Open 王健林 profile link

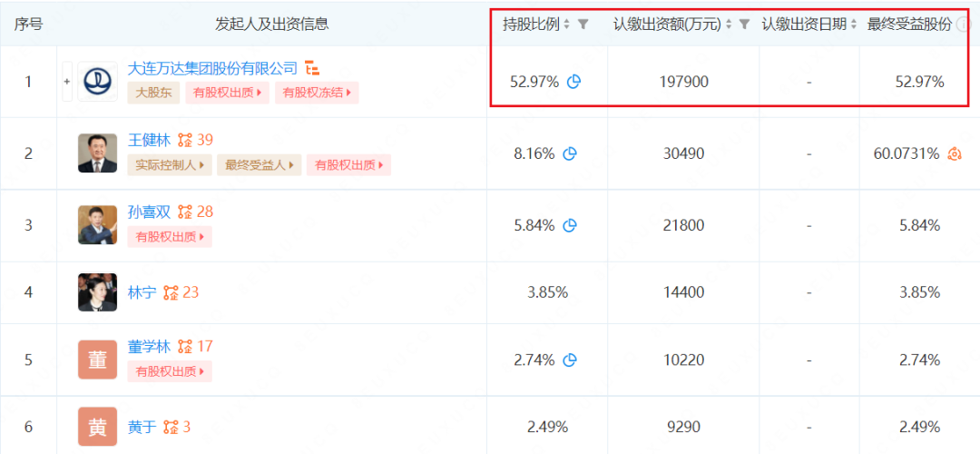pos(149,140)
